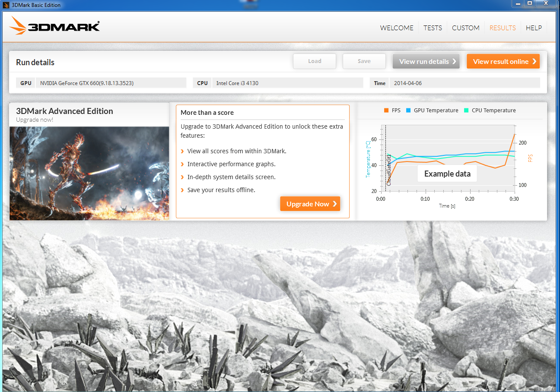Click the 3DMark title bar app icon
This screenshot has height=392, width=560.
pyautogui.click(x=6, y=5)
